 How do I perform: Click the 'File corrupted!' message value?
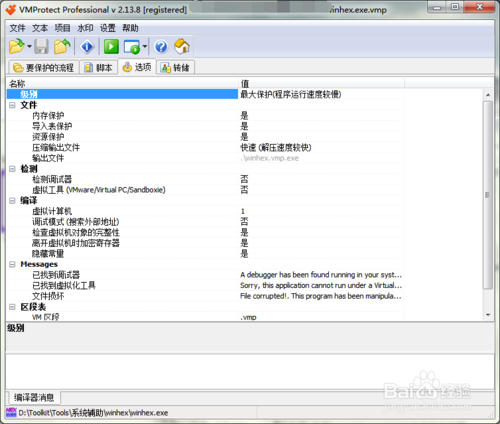(321, 296)
